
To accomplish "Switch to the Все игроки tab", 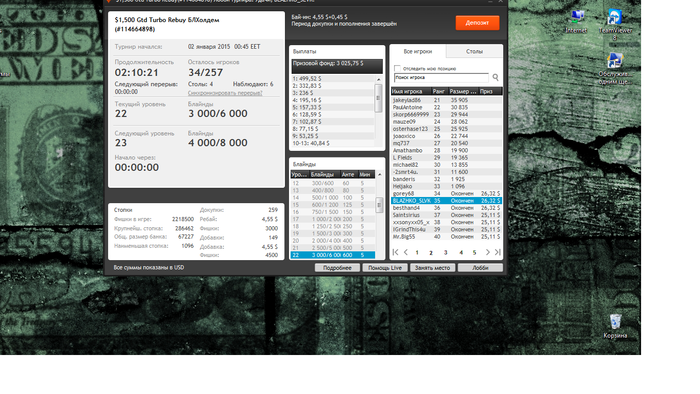I will 418,51.
